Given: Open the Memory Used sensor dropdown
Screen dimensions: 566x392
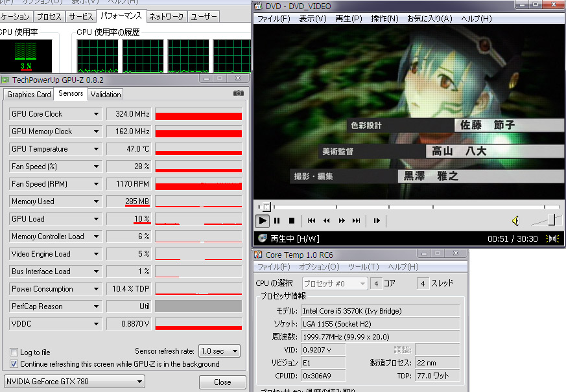Looking at the screenshot, I should click(x=96, y=202).
